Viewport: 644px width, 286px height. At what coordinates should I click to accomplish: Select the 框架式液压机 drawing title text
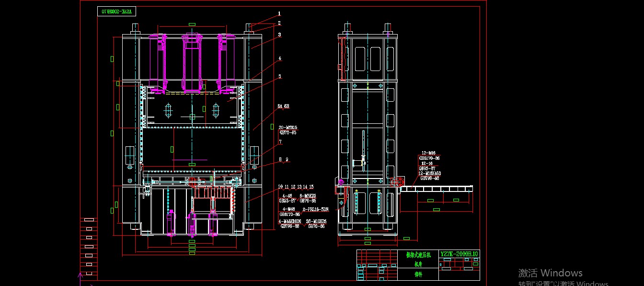[x=418, y=254]
